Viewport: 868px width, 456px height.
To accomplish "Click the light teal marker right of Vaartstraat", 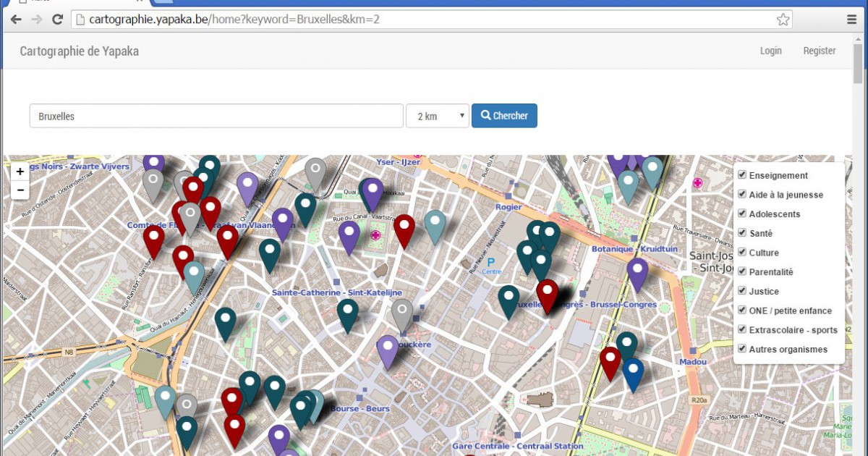I will tap(435, 227).
